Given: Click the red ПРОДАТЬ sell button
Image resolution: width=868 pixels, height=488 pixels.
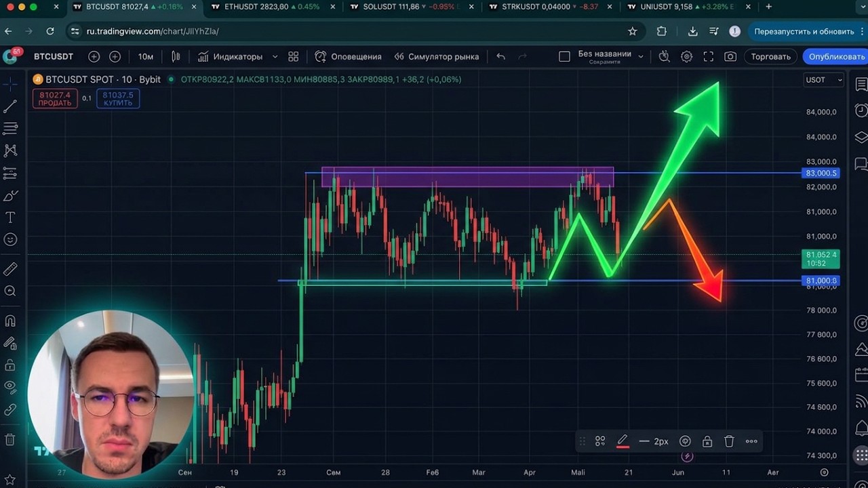Looking at the screenshot, I should pyautogui.click(x=54, y=99).
